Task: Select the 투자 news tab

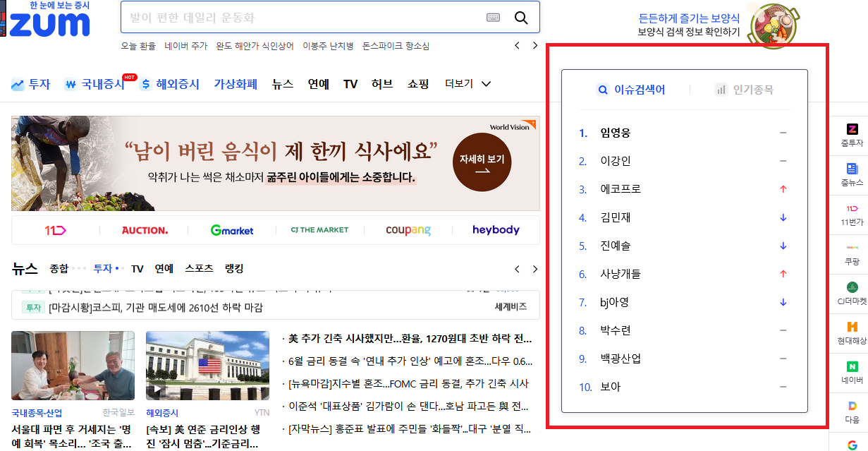Action: click(103, 269)
